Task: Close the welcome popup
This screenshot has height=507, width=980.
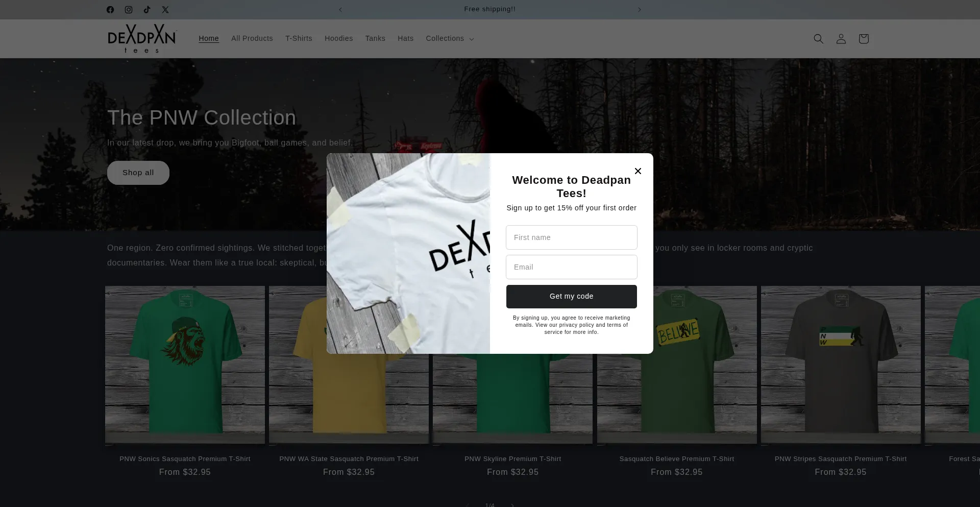Action: [638, 171]
